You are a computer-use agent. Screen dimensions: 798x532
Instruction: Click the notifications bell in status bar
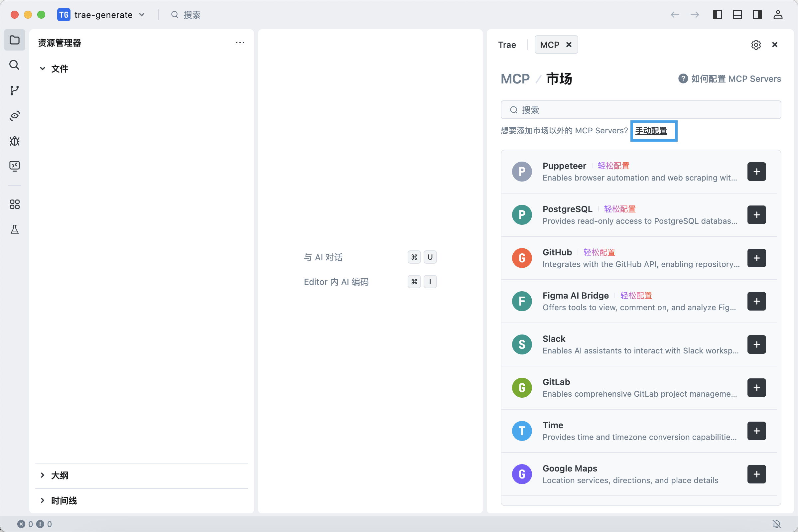coord(776,524)
